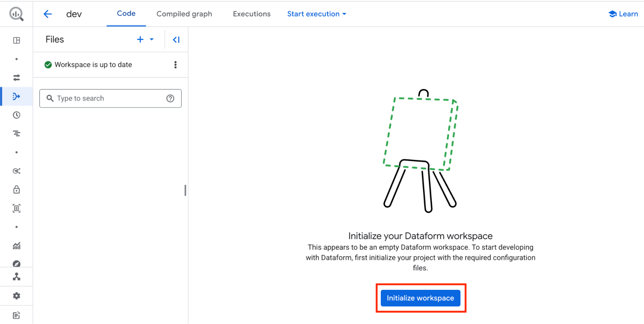Viewport: 644px width, 324px height.
Task: Click the Type to search field
Action: (x=111, y=98)
